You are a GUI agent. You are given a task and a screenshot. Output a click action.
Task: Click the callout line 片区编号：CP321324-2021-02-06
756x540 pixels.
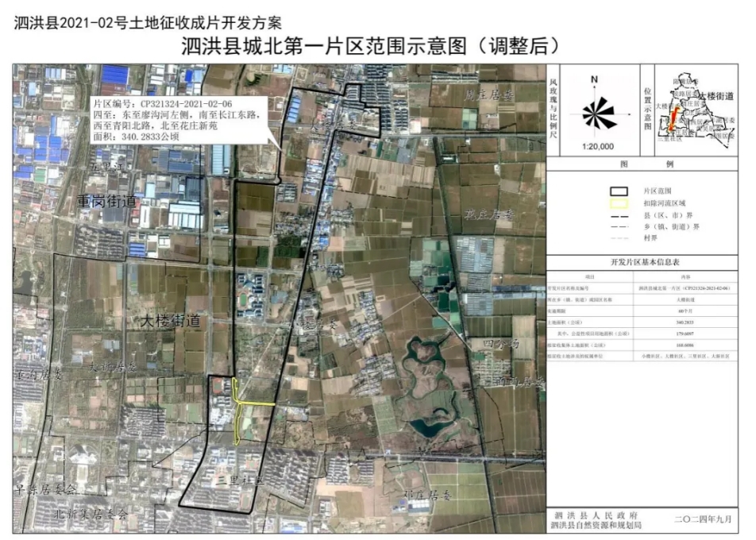(x=164, y=104)
